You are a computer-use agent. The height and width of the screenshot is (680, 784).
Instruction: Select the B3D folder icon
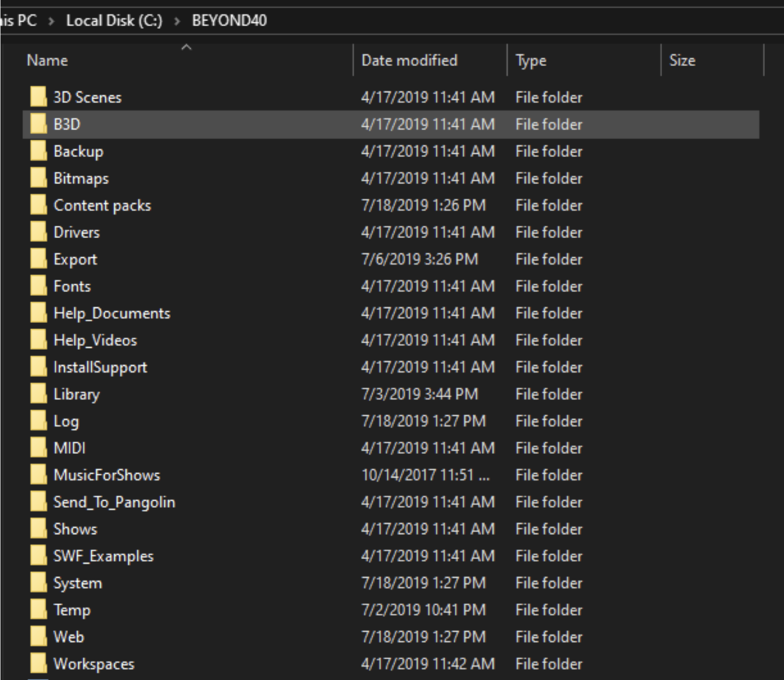[x=38, y=124]
